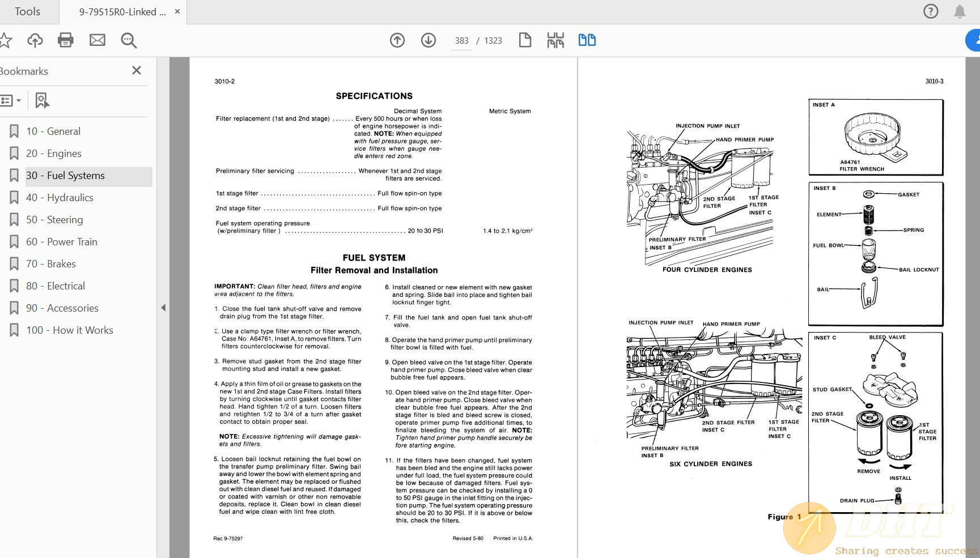
Task: Select the 30 - Fuel Systems bookmark
Action: tap(65, 176)
